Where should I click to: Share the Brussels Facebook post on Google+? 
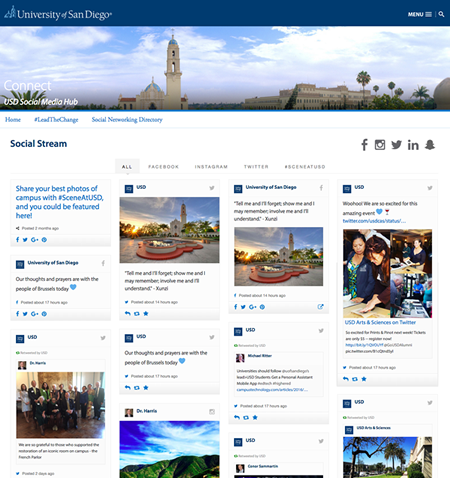35,314
